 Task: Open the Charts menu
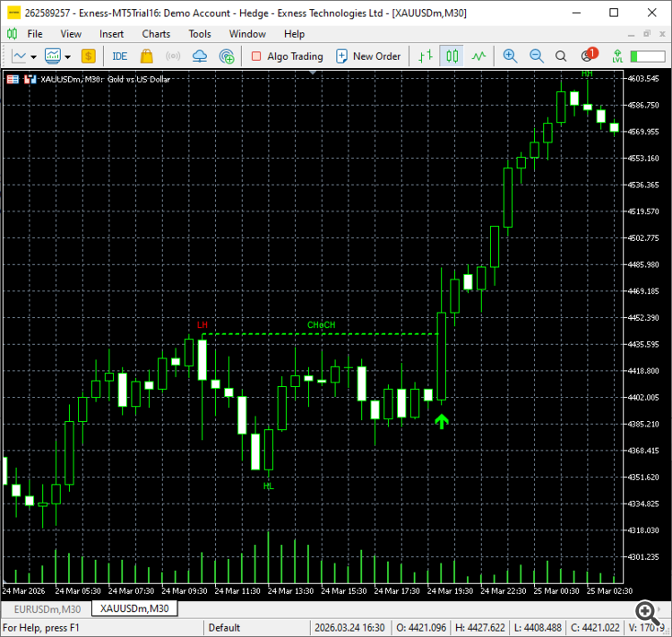pos(156,34)
